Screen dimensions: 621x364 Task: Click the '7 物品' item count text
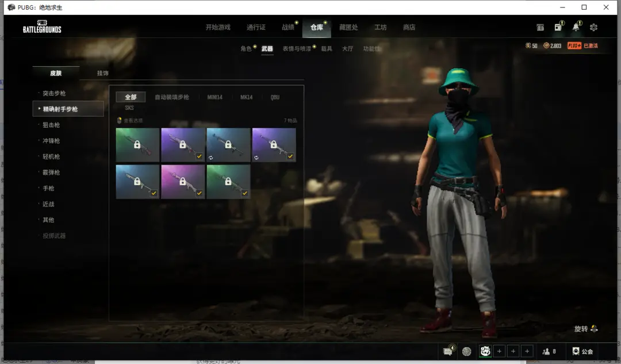[x=290, y=120]
